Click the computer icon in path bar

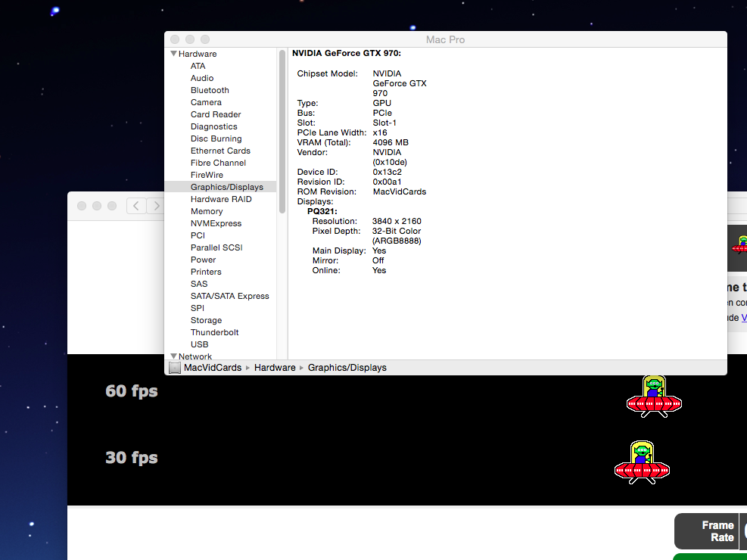(x=175, y=368)
